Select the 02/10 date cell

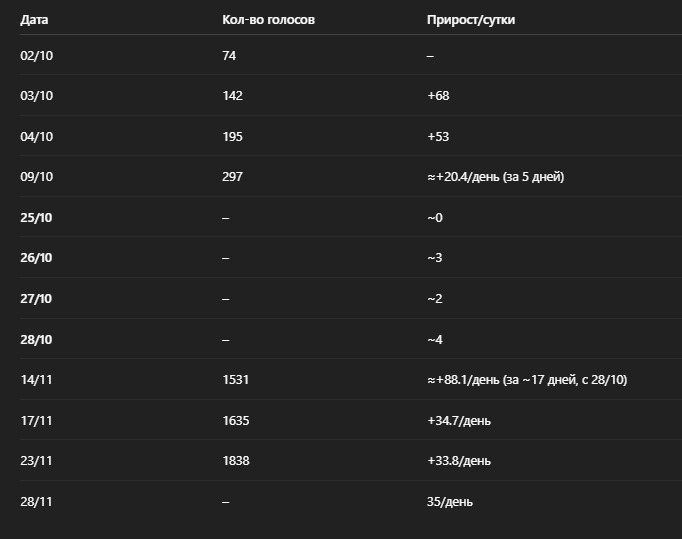(36, 56)
